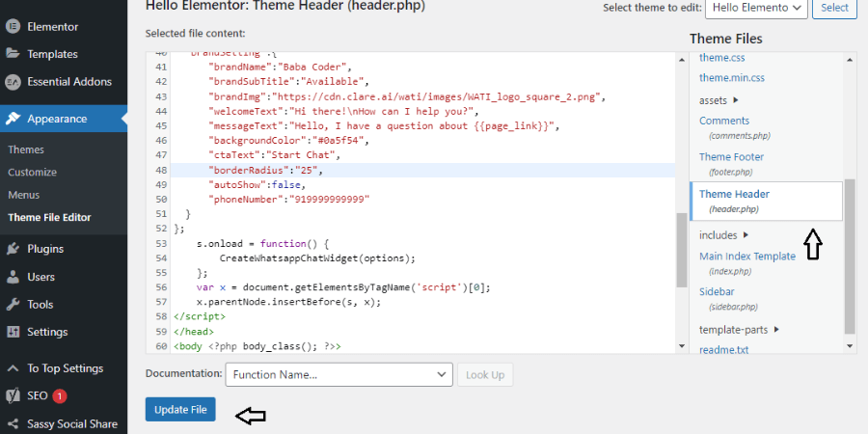The image size is (868, 434).
Task: Click the closing </head> tag line
Action: (194, 332)
